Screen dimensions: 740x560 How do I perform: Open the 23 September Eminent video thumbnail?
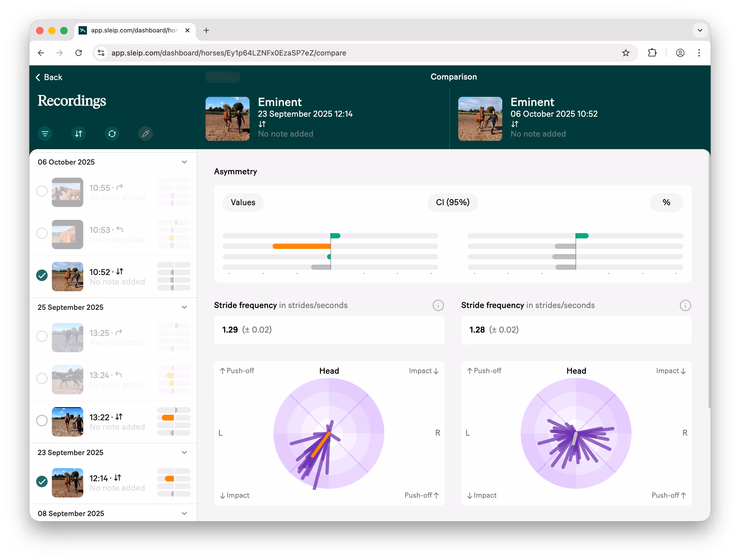coord(228,119)
